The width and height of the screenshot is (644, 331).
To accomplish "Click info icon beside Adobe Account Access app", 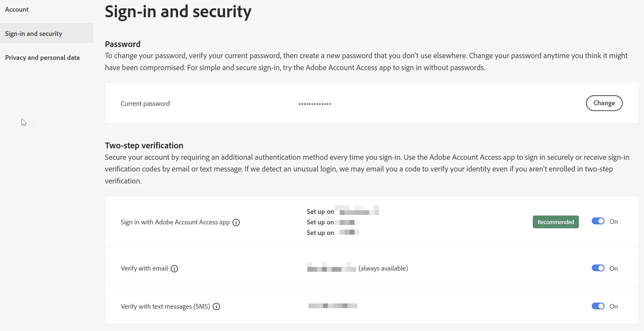I will 236,222.
